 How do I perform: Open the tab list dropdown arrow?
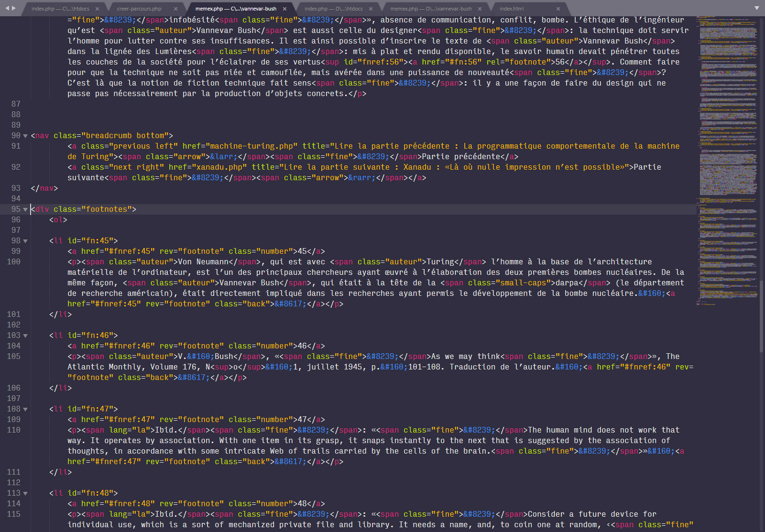pyautogui.click(x=756, y=8)
